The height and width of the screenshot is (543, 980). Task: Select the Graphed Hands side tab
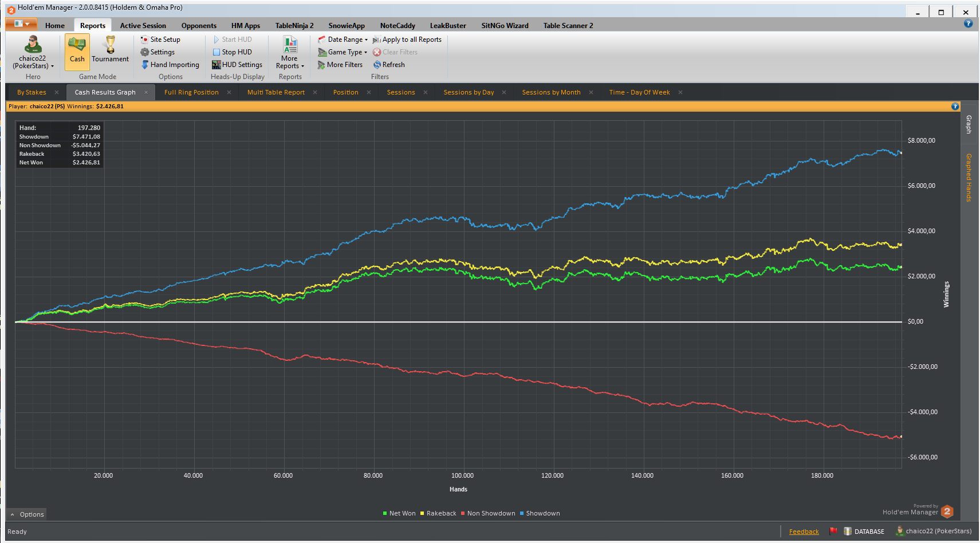click(969, 178)
